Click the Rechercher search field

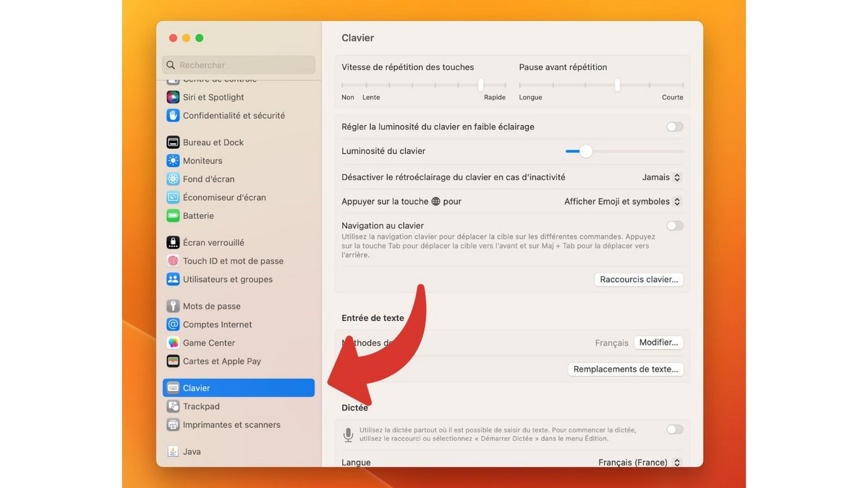point(239,65)
